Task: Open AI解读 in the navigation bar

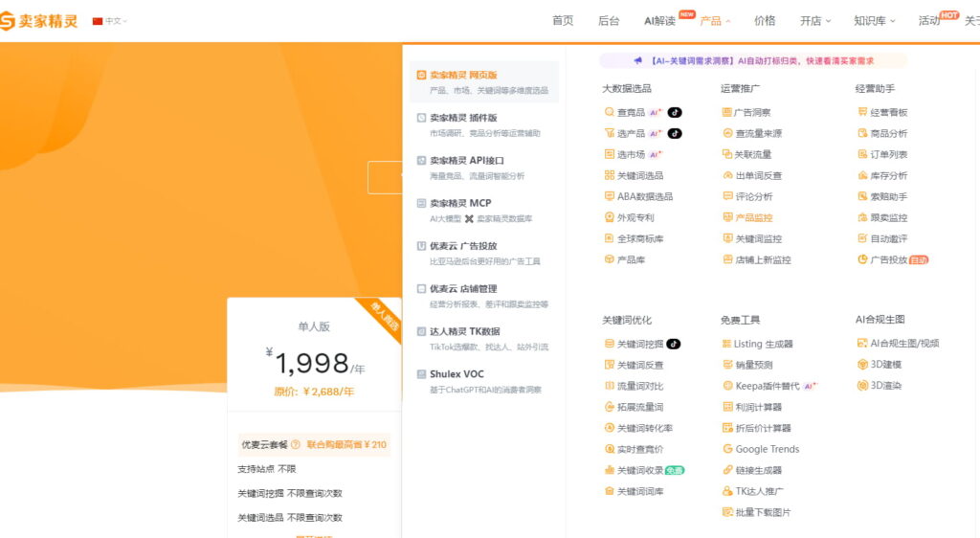Action: tap(660, 21)
